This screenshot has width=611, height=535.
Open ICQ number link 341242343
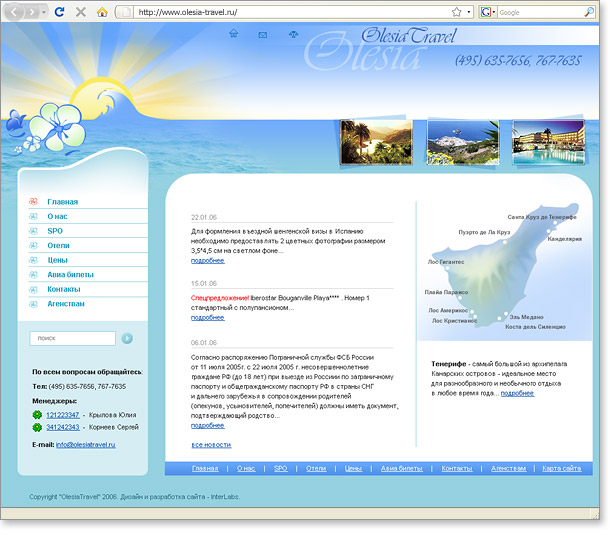[63, 427]
